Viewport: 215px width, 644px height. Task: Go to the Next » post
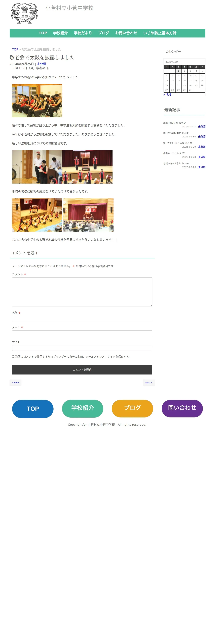149,383
